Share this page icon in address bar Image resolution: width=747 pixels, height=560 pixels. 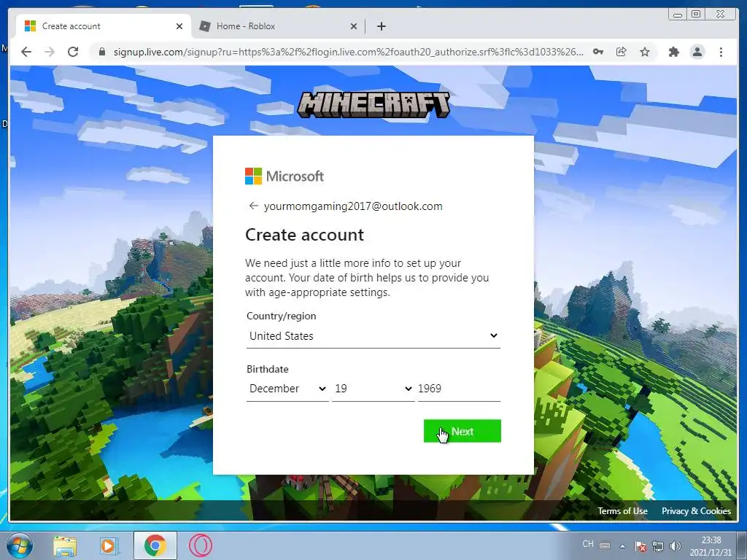pyautogui.click(x=622, y=52)
